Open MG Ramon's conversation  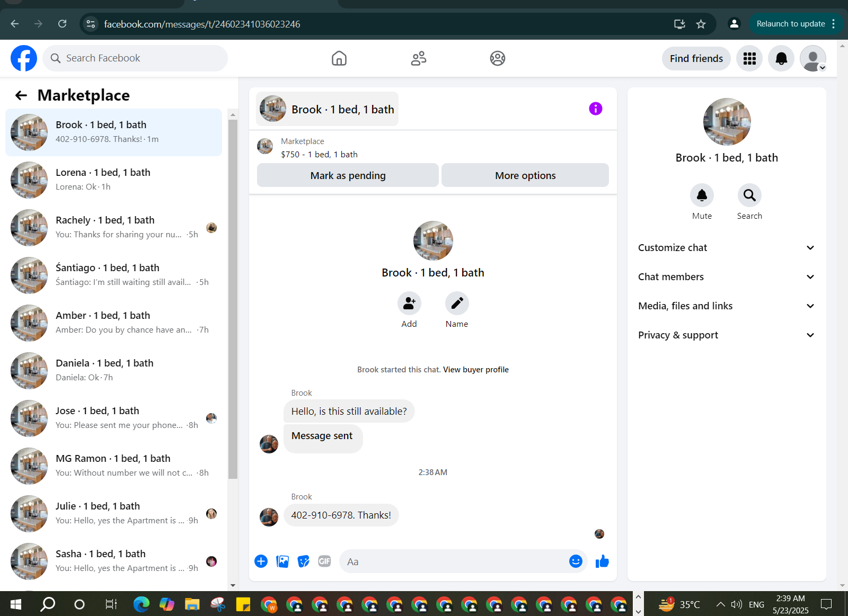click(x=114, y=466)
